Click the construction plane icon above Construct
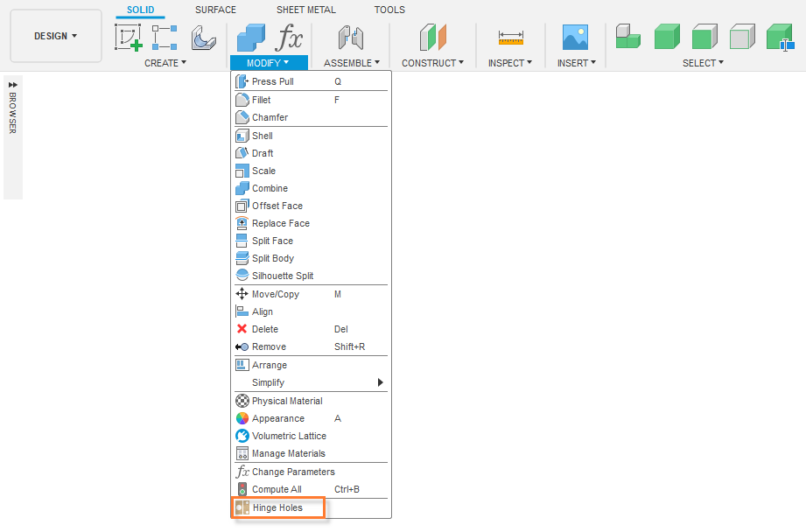 [432, 38]
